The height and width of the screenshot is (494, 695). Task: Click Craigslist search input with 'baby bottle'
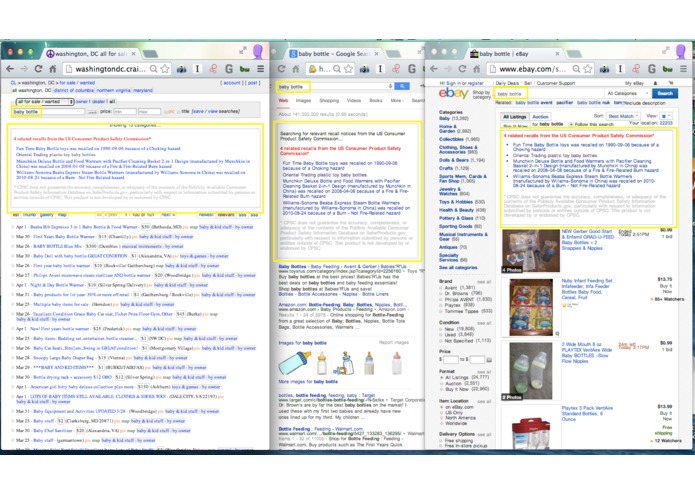click(49, 112)
